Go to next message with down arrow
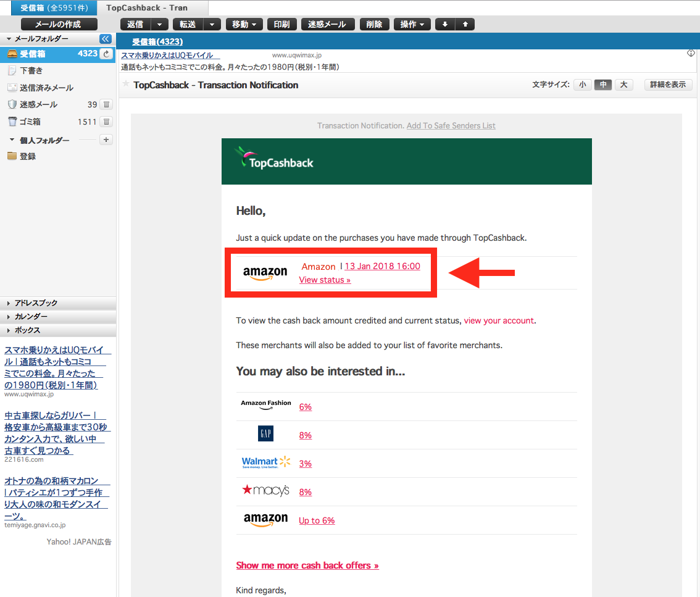Screen dimensions: 700x597 [x=444, y=24]
